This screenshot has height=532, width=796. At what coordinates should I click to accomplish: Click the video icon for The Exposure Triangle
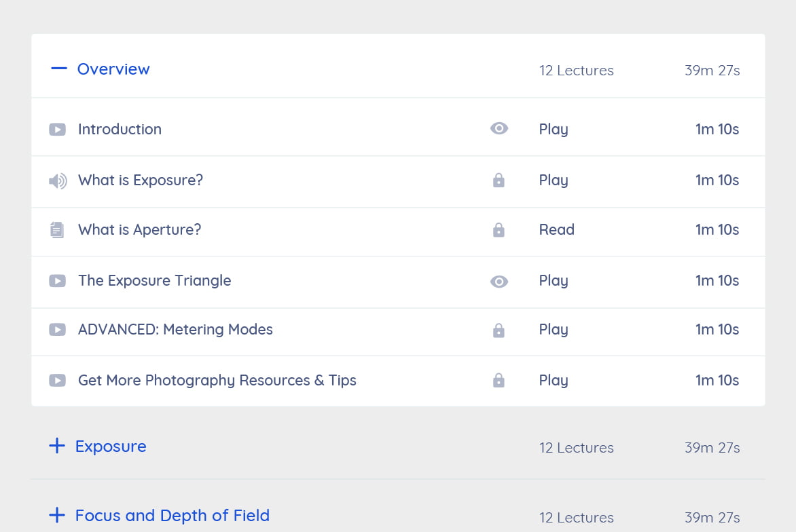(58, 281)
